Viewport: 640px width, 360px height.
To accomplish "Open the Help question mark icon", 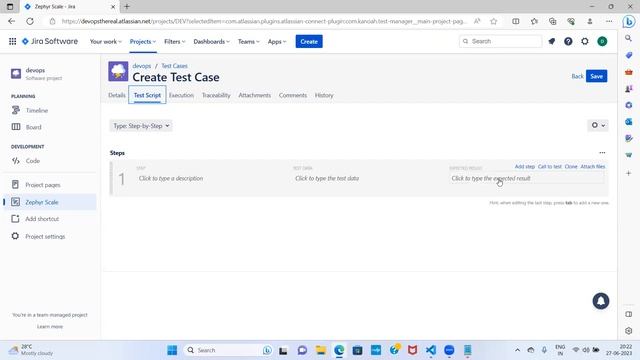I will 568,41.
